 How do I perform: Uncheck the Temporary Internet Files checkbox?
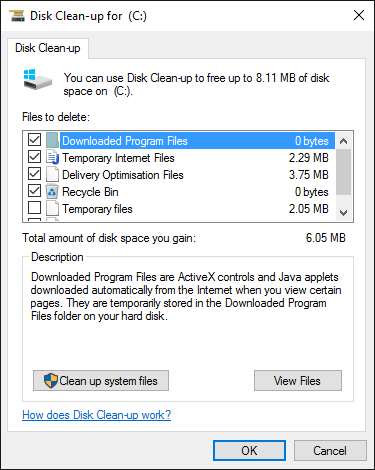coord(35,157)
